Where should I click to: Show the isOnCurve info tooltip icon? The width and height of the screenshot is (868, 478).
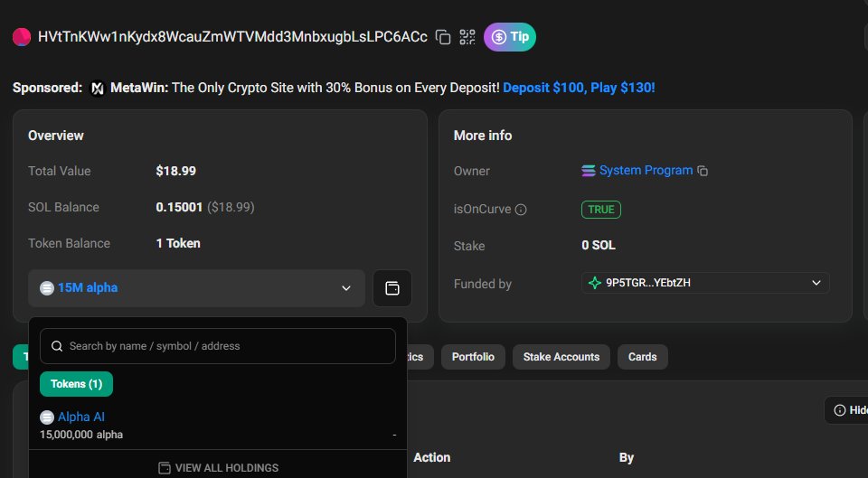(521, 210)
